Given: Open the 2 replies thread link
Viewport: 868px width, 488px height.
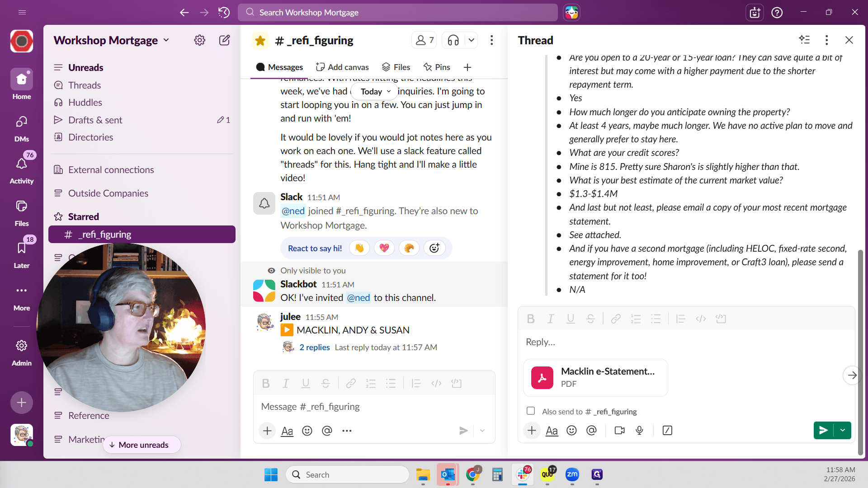Looking at the screenshot, I should tap(315, 347).
